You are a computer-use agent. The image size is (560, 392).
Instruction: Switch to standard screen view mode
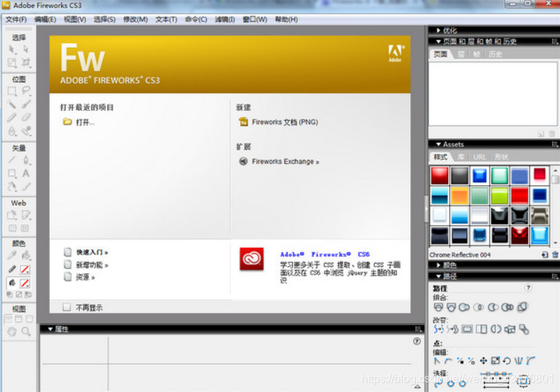click(9, 319)
